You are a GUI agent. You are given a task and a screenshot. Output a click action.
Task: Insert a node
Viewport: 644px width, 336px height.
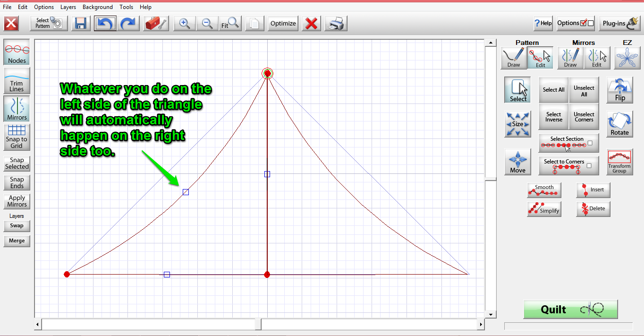coord(593,190)
